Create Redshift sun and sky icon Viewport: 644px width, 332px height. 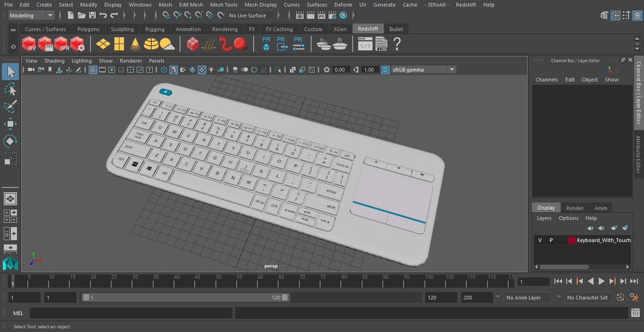(167, 44)
